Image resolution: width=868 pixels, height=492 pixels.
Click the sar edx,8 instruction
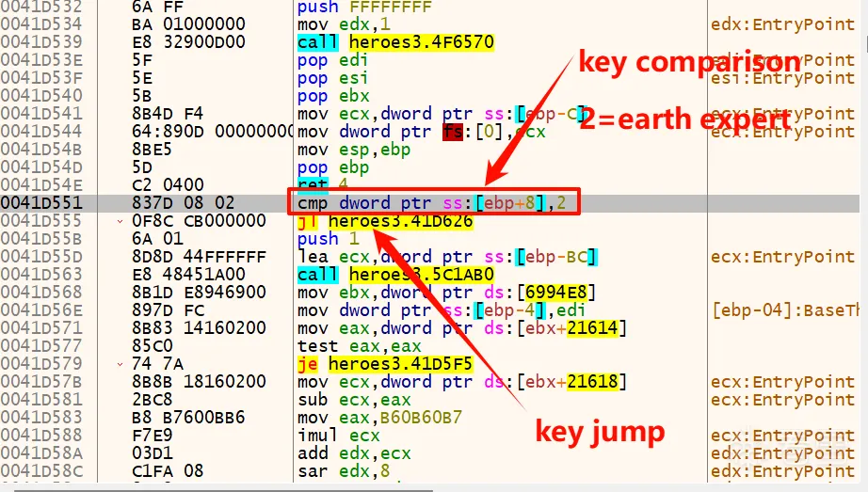tap(338, 471)
